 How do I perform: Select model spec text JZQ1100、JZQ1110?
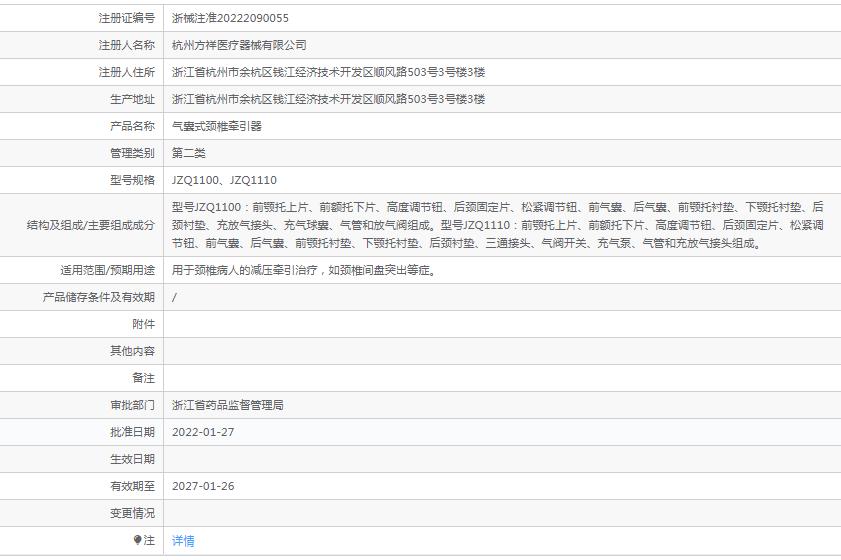point(224,180)
